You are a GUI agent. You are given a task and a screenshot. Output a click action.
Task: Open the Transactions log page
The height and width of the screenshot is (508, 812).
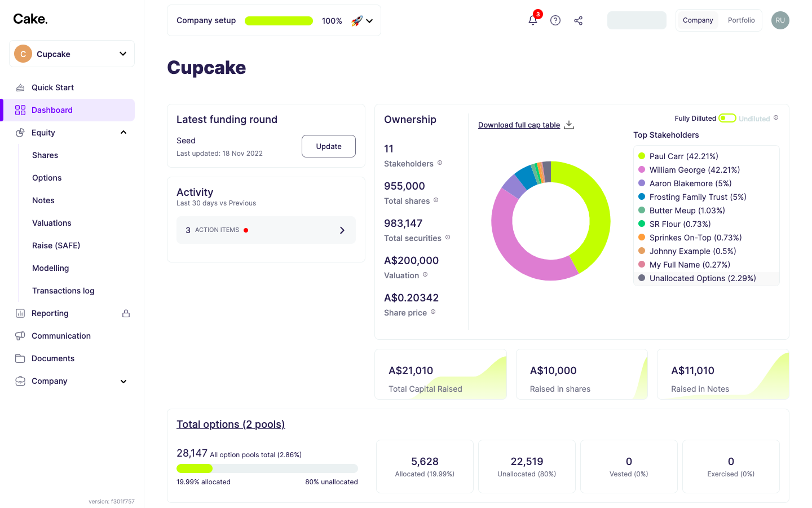pyautogui.click(x=63, y=290)
